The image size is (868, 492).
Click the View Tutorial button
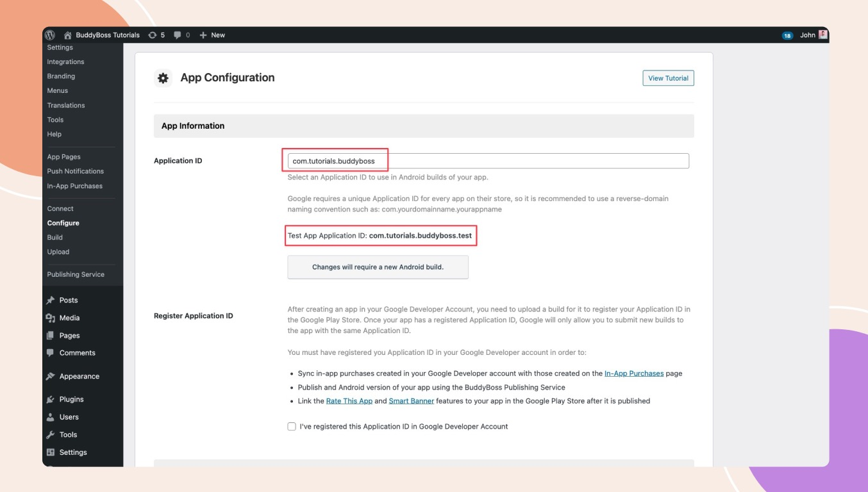coord(668,78)
